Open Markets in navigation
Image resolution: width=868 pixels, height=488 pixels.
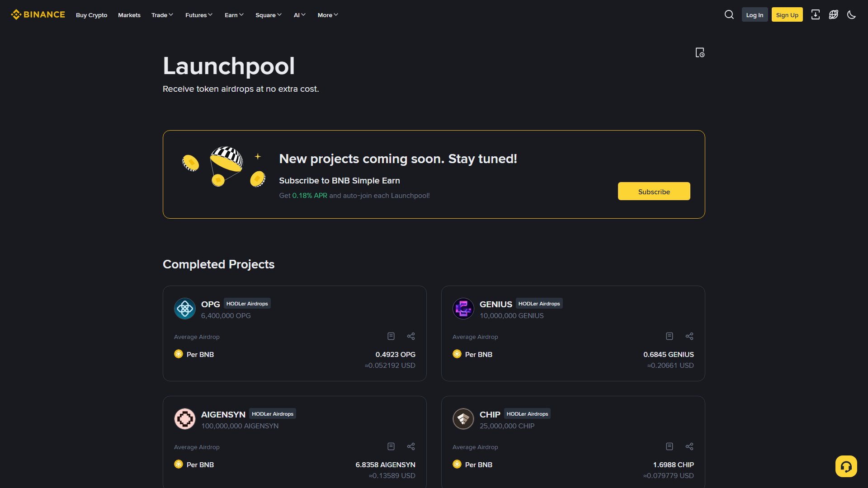click(129, 15)
